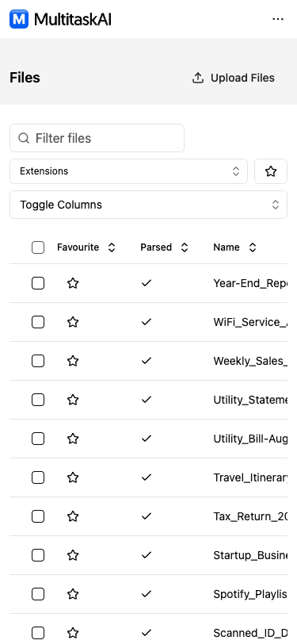The image size is (297, 644).
Task: Focus the Filter files search field
Action: coord(97,138)
